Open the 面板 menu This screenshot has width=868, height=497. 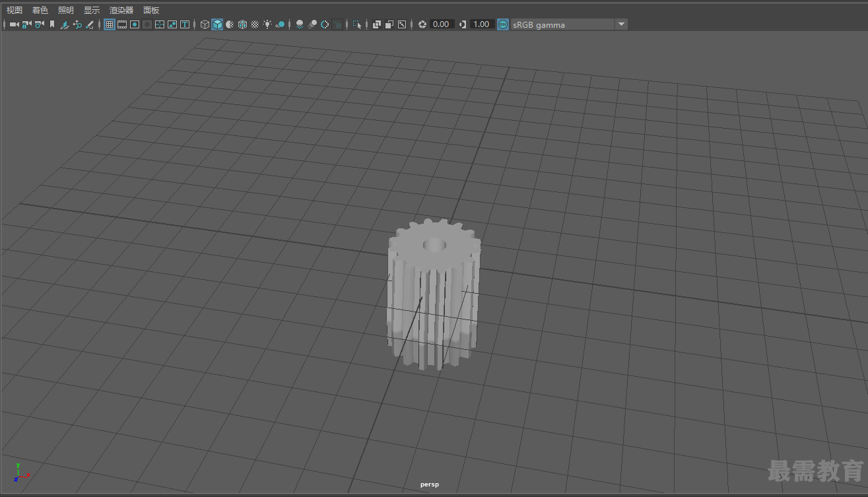(150, 10)
